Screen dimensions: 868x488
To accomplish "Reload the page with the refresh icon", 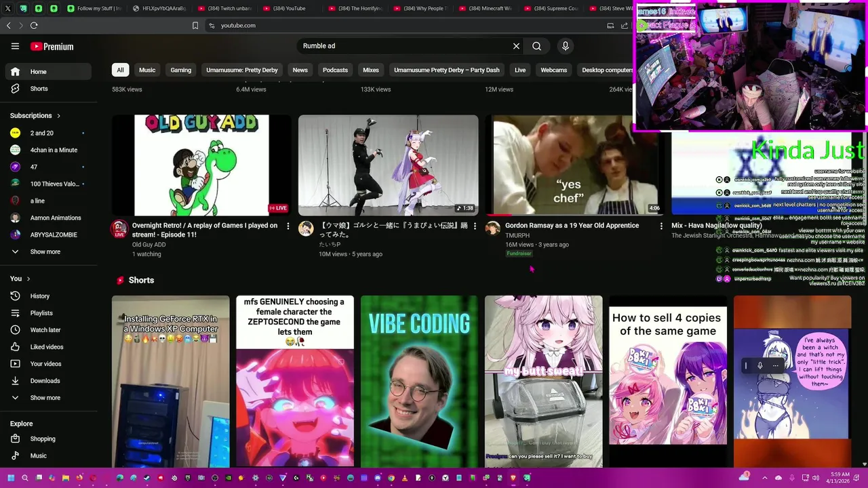I will pyautogui.click(x=34, y=25).
